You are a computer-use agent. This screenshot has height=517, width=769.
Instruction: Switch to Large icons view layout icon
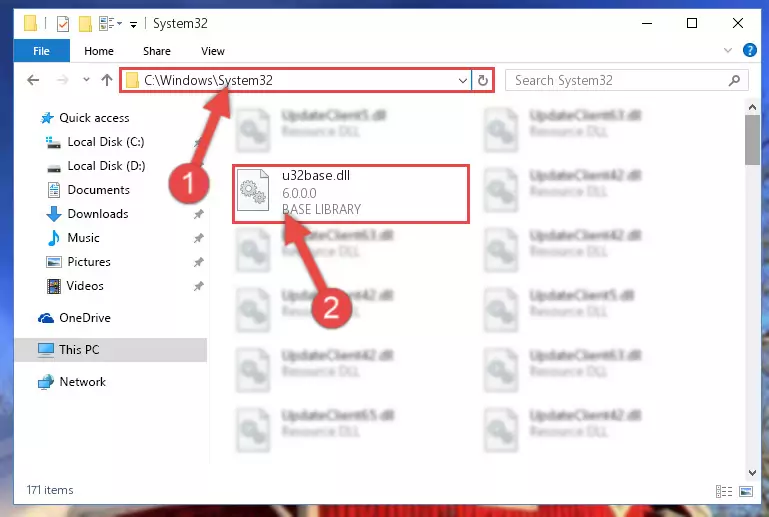[x=746, y=491]
